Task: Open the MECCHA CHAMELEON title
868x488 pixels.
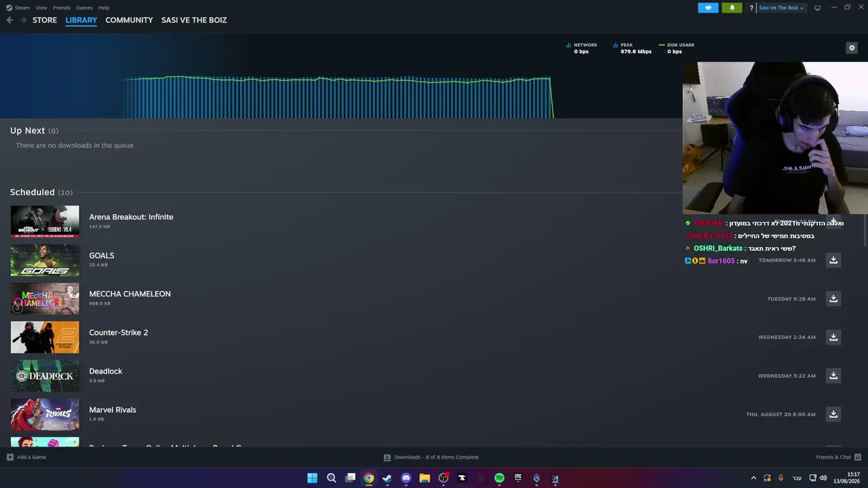Action: point(130,294)
